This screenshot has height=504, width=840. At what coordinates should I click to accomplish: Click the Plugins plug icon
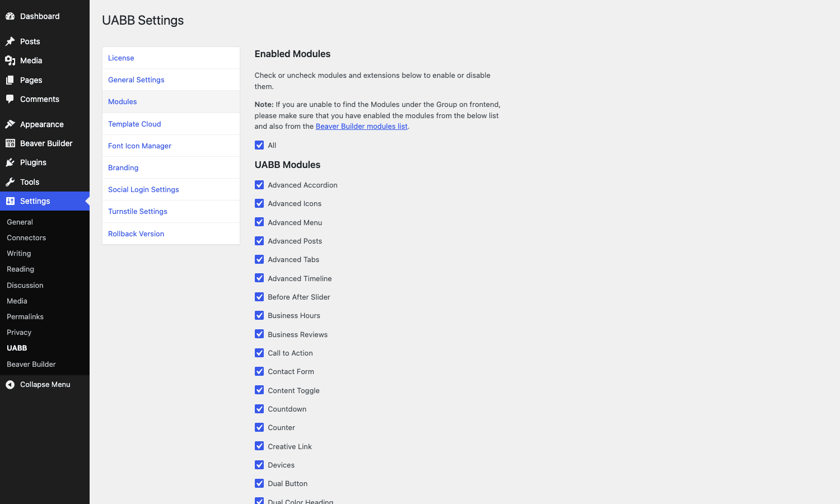(10, 162)
